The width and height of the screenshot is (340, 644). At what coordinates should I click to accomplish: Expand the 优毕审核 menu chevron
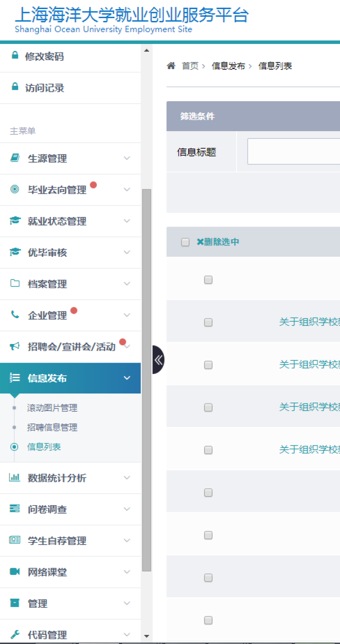point(127,252)
